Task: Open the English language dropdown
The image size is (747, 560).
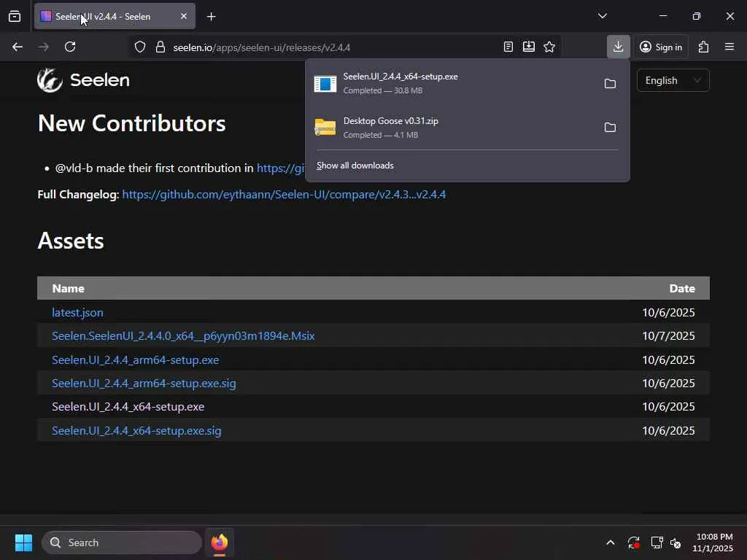Action: point(673,80)
